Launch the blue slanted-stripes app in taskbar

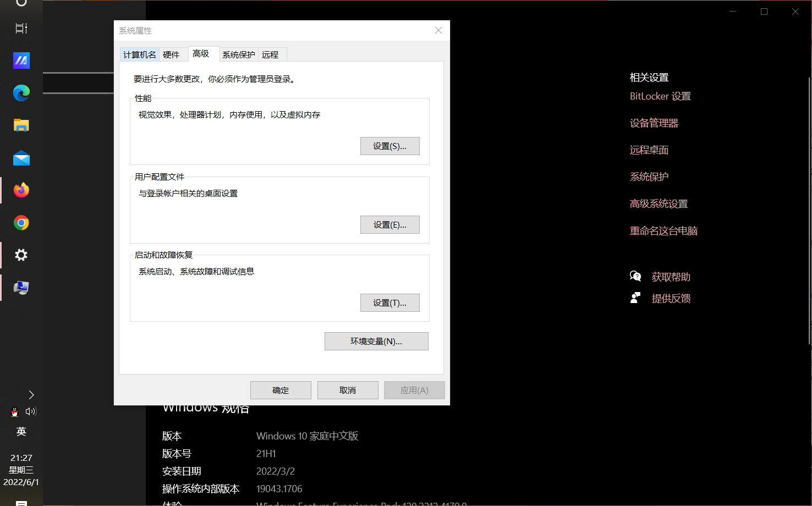(x=21, y=61)
